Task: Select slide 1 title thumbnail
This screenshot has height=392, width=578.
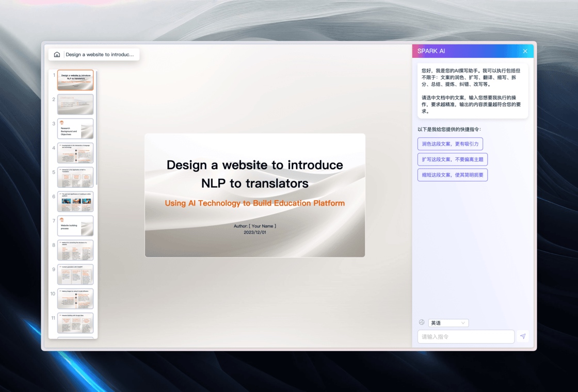Action: coord(75,80)
